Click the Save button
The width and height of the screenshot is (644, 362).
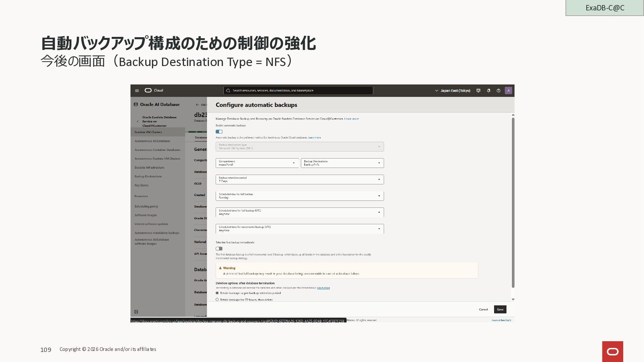click(x=500, y=309)
